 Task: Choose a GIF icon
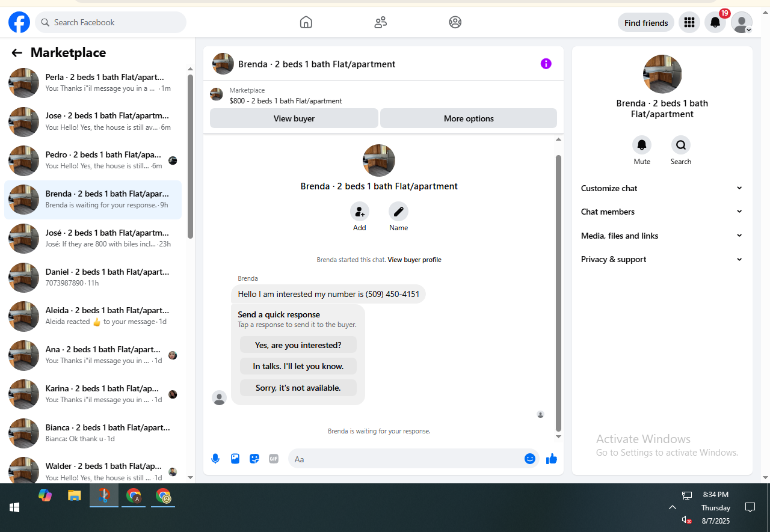pyautogui.click(x=274, y=459)
